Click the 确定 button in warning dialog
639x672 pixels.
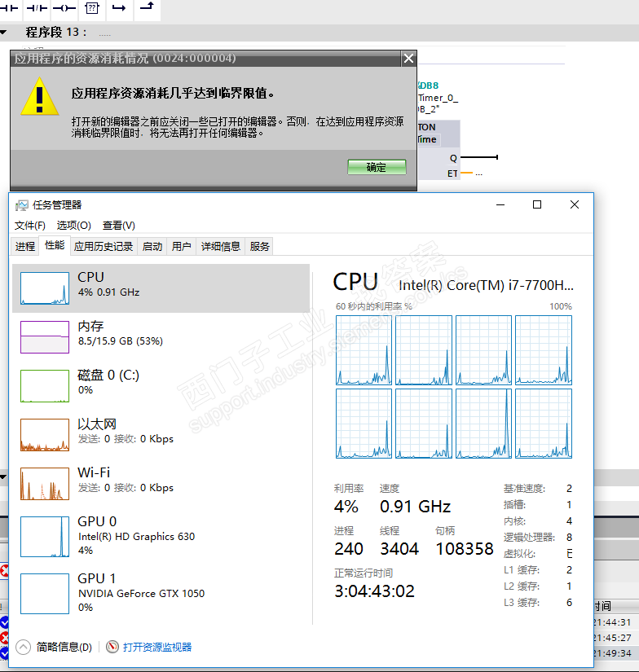click(x=377, y=167)
